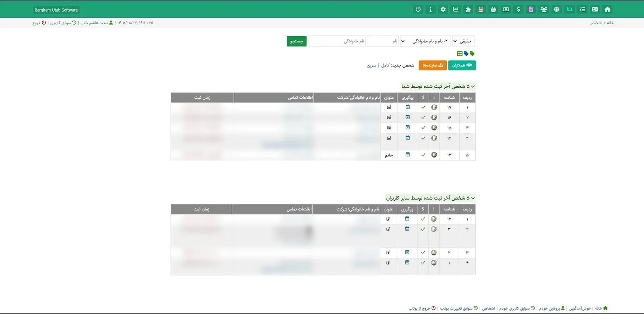Open the footer خانه link

click(601, 308)
